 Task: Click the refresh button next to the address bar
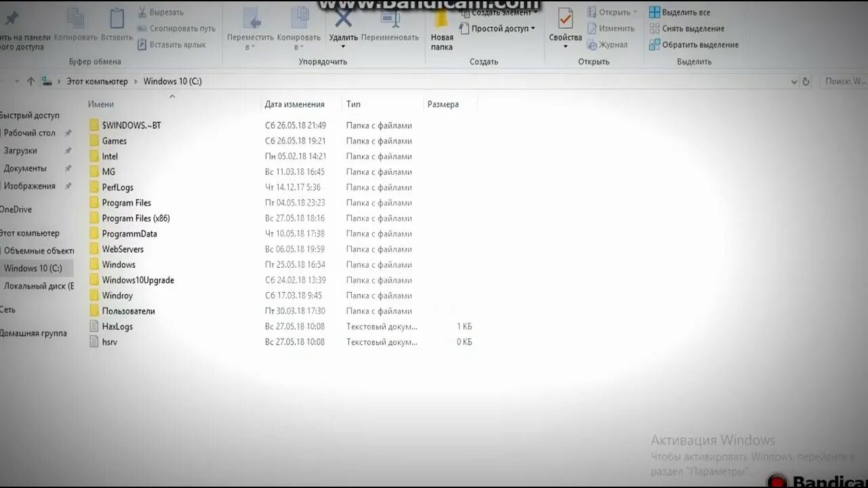[x=806, y=81]
